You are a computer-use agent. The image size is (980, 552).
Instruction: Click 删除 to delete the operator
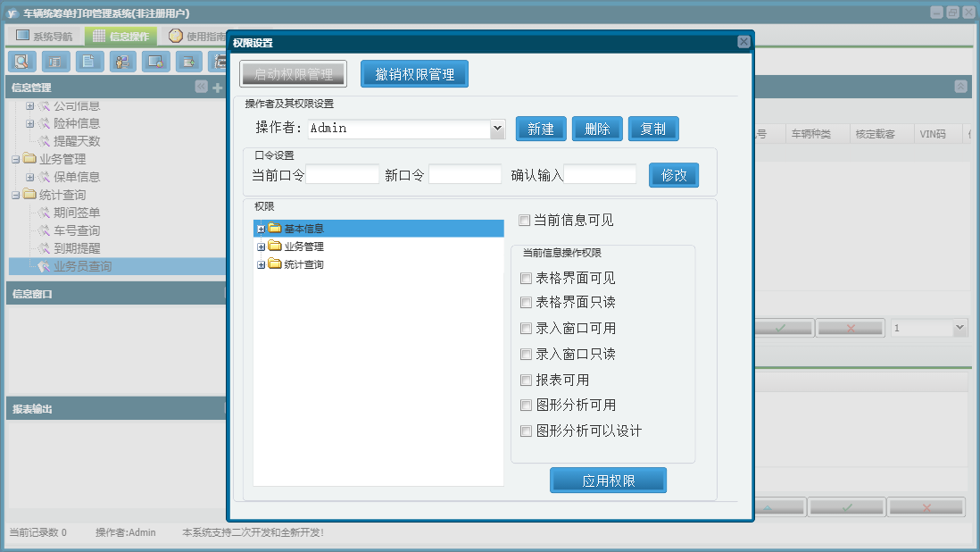[597, 129]
